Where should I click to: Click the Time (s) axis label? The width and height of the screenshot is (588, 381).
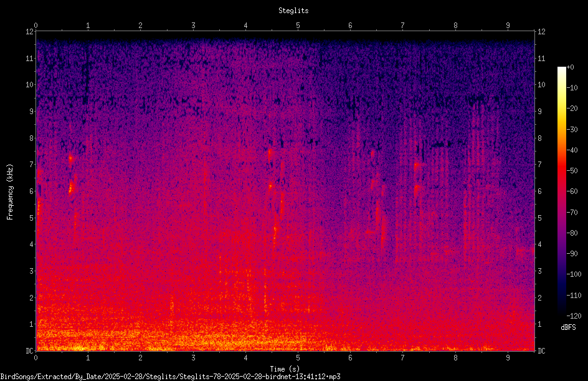click(285, 369)
